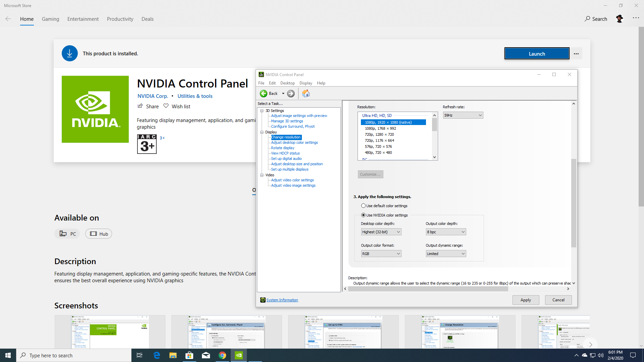Viewport: 644px width, 362px height.
Task: Click the Home icon in NVIDIA toolbar
Action: [x=306, y=94]
